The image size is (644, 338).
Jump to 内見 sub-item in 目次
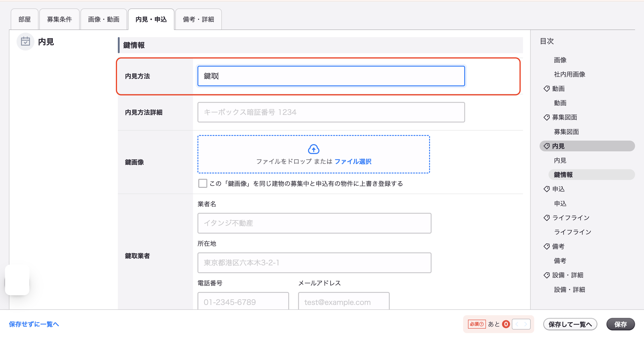560,161
